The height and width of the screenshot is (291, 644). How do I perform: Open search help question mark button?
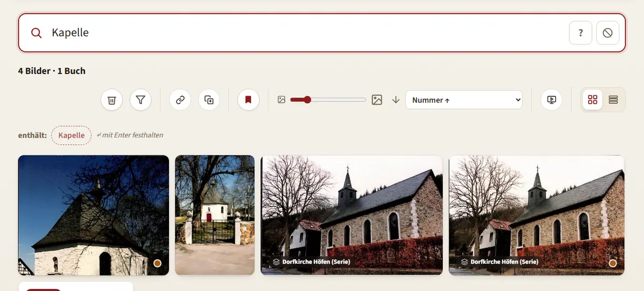point(580,33)
